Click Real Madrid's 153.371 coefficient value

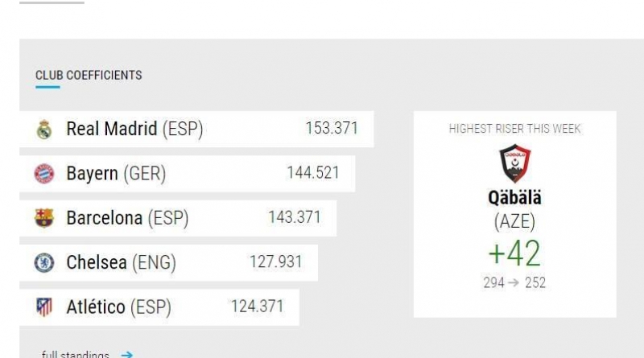[x=332, y=128]
